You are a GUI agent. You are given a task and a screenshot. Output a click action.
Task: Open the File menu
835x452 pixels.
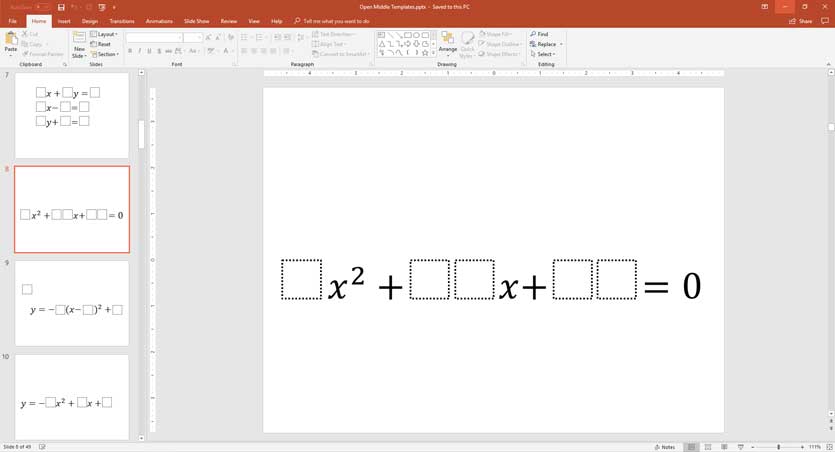[13, 21]
